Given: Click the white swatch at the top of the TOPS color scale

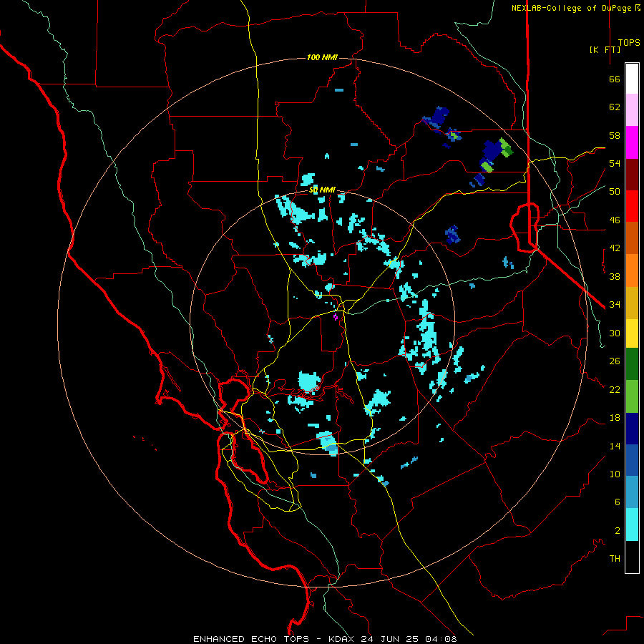Looking at the screenshot, I should coord(632,79).
